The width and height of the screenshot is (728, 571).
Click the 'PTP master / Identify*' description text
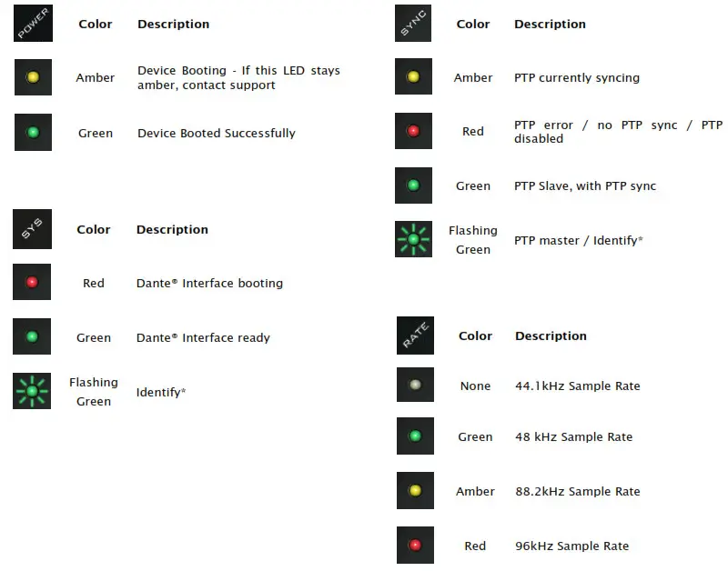coord(578,240)
